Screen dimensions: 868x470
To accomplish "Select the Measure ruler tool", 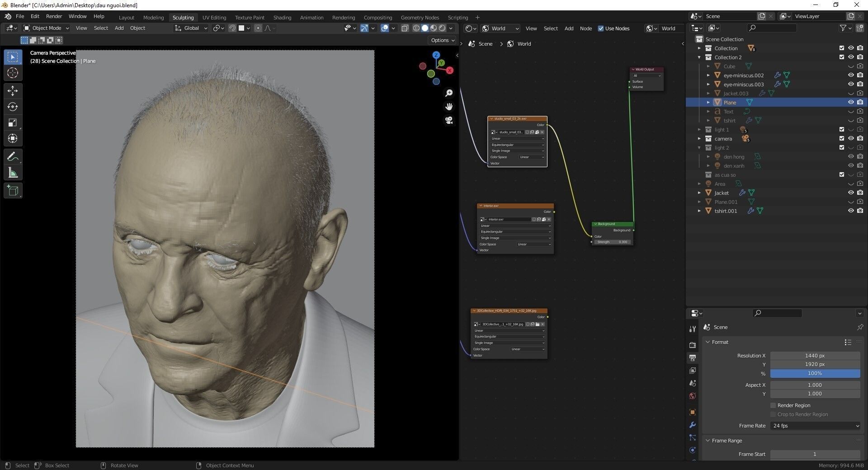I will (x=13, y=173).
